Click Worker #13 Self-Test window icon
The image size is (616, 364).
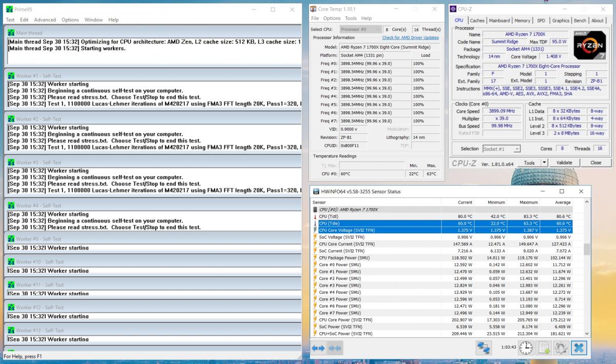[11, 331]
